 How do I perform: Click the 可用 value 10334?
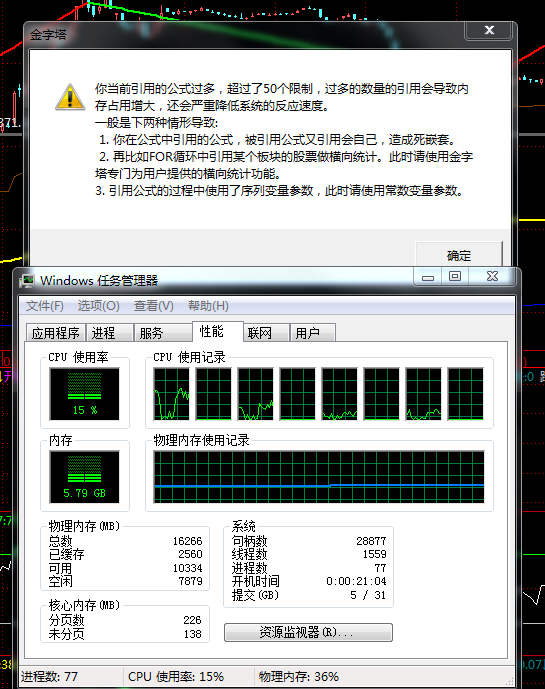[x=188, y=568]
